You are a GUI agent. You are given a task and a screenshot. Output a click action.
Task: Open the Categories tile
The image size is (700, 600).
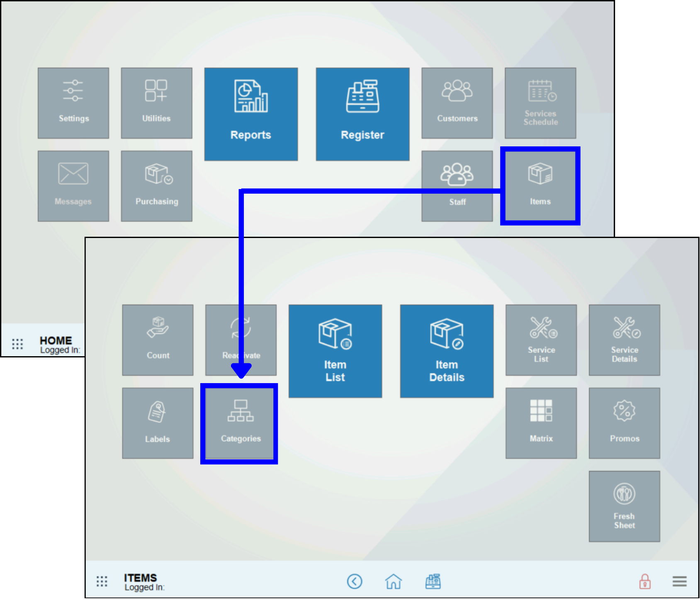click(x=240, y=423)
